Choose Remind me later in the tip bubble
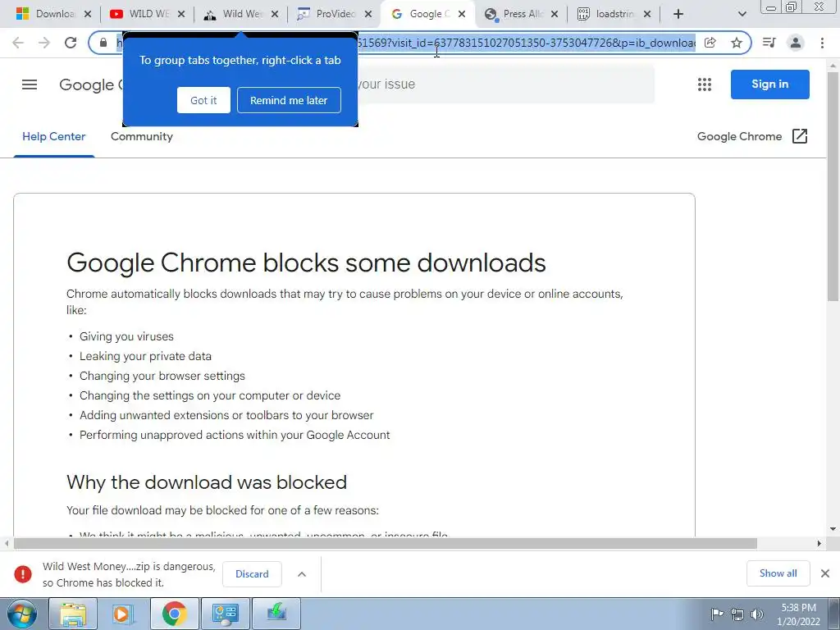840x630 pixels. point(289,100)
